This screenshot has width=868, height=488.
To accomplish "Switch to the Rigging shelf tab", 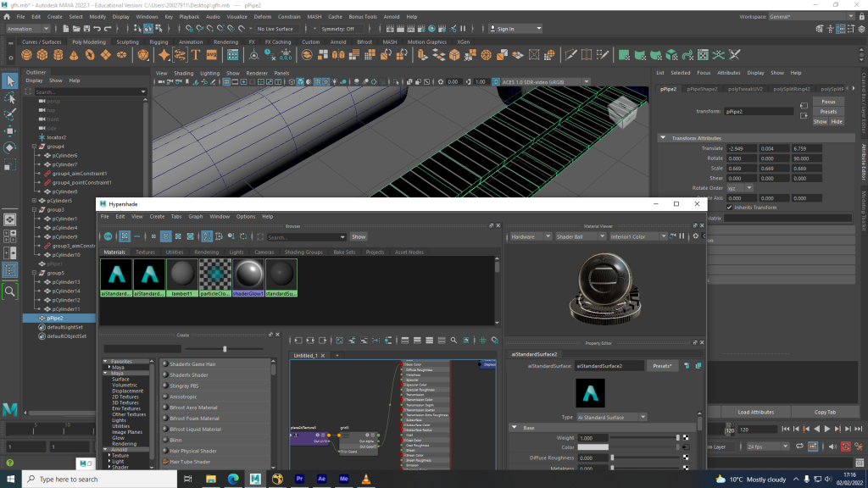I will click(x=159, y=42).
